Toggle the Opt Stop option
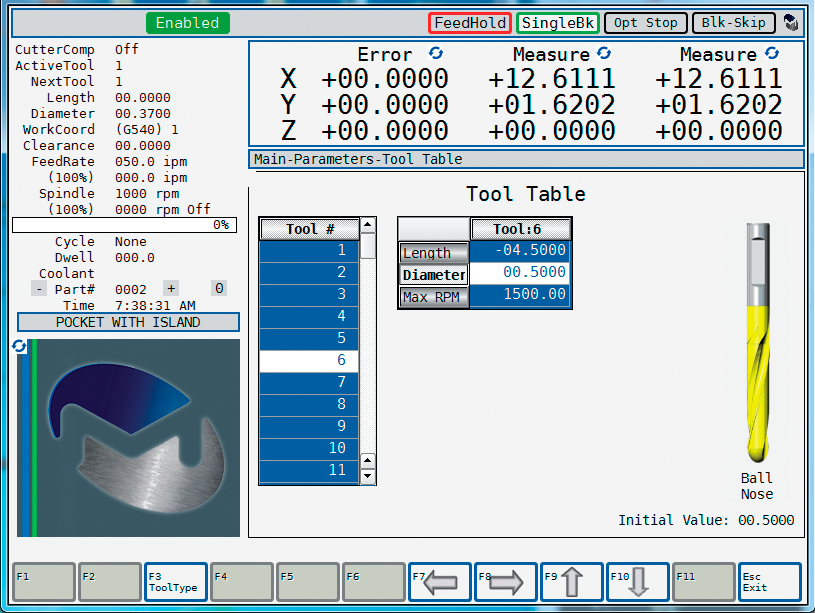 [646, 23]
